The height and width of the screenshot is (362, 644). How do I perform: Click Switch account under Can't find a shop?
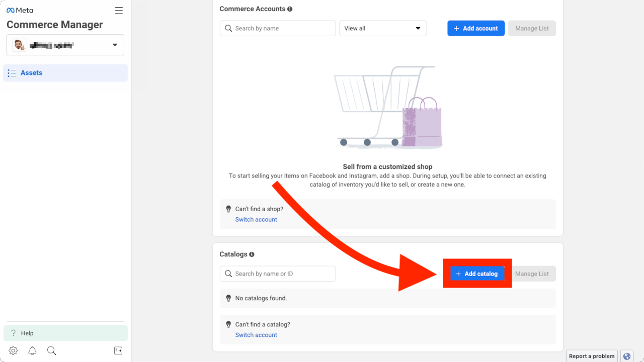[x=256, y=220]
